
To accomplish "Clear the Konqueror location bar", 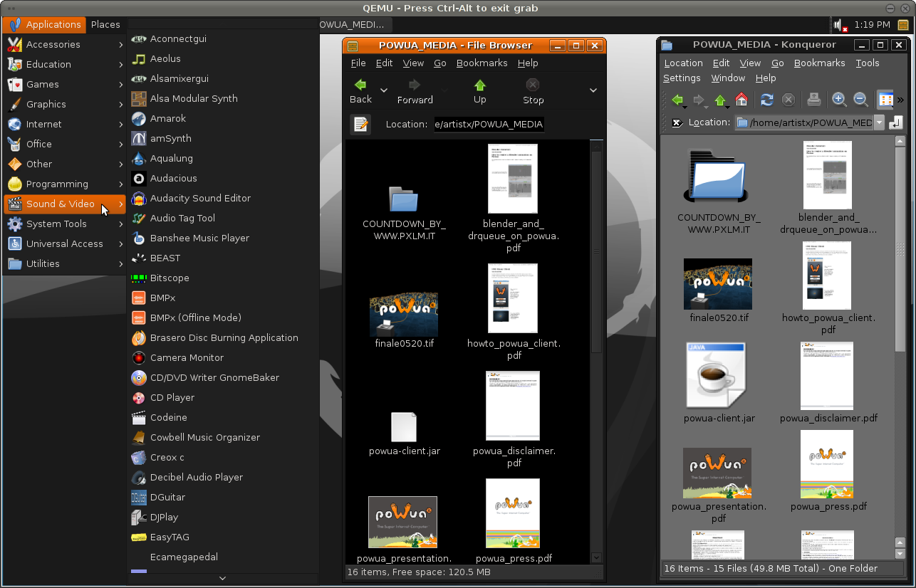I will [x=677, y=123].
